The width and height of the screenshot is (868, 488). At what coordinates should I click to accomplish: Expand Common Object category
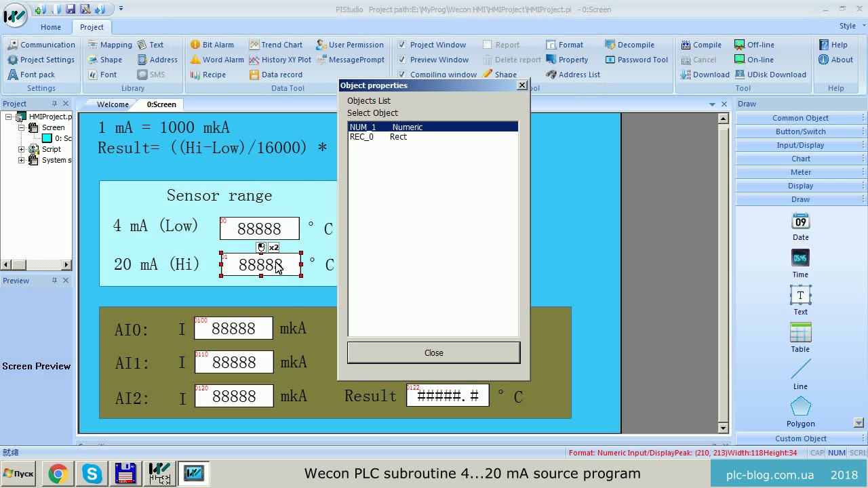[x=800, y=118]
